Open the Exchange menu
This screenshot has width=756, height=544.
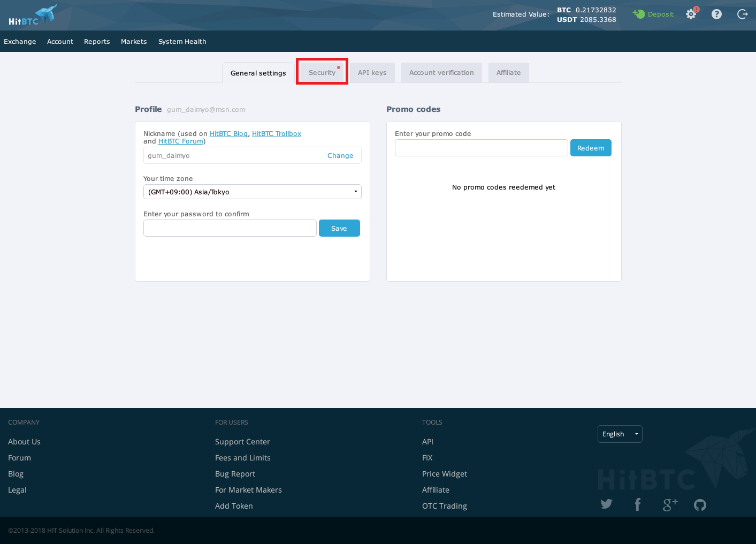pyautogui.click(x=20, y=42)
